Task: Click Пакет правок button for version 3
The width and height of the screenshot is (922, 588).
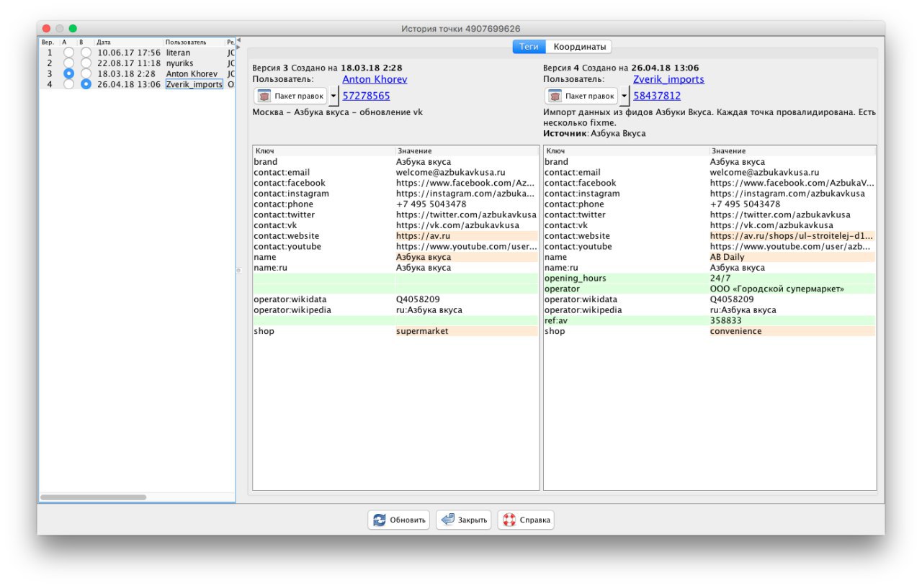Action: pyautogui.click(x=290, y=96)
